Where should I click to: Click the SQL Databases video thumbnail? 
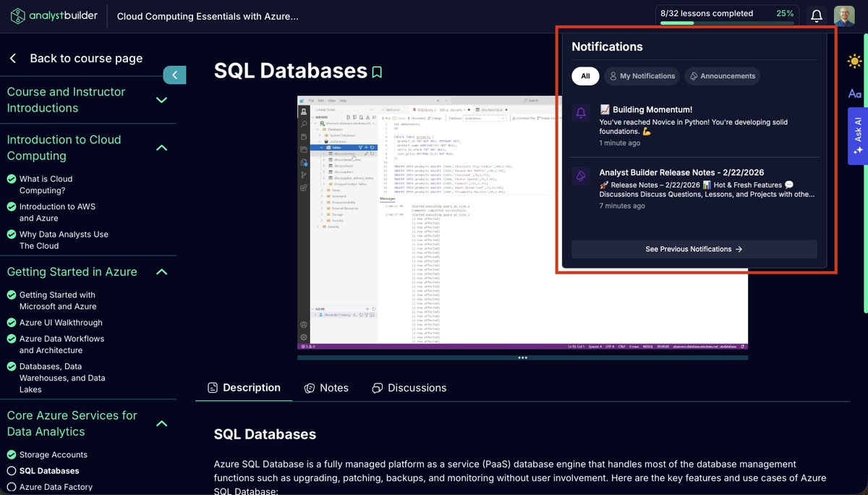[x=522, y=224]
